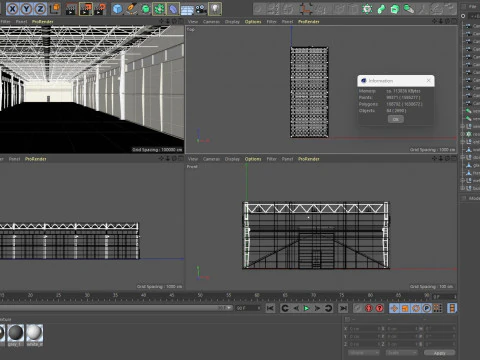Click Y position input field
The width and height of the screenshot is (480, 360).
click(364, 336)
